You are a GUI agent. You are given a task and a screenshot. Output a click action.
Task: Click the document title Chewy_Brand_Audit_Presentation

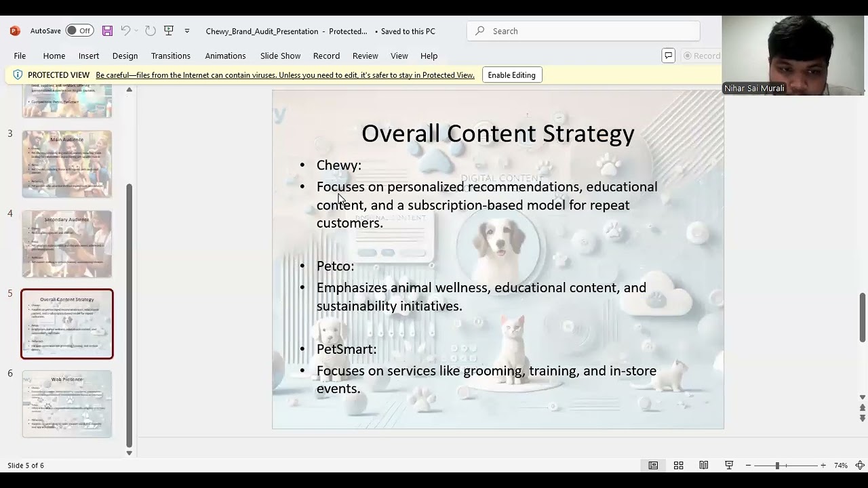[x=262, y=31]
